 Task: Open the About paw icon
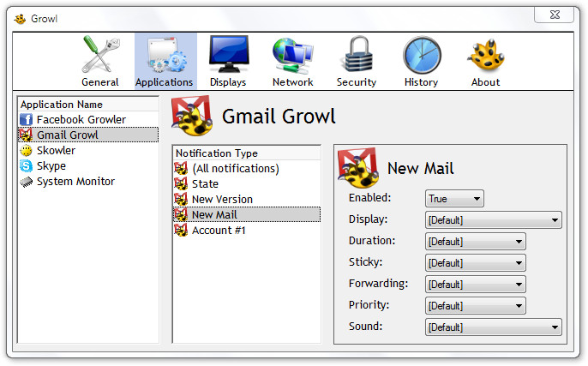pyautogui.click(x=486, y=55)
